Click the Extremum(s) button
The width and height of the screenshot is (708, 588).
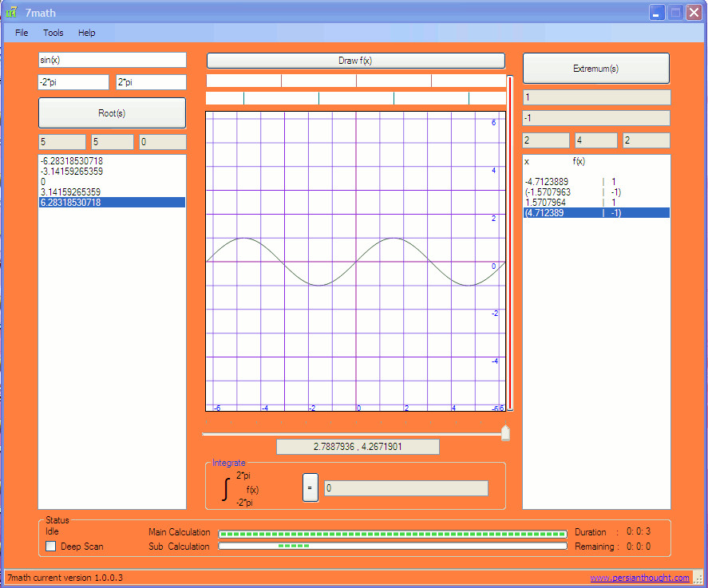point(596,68)
